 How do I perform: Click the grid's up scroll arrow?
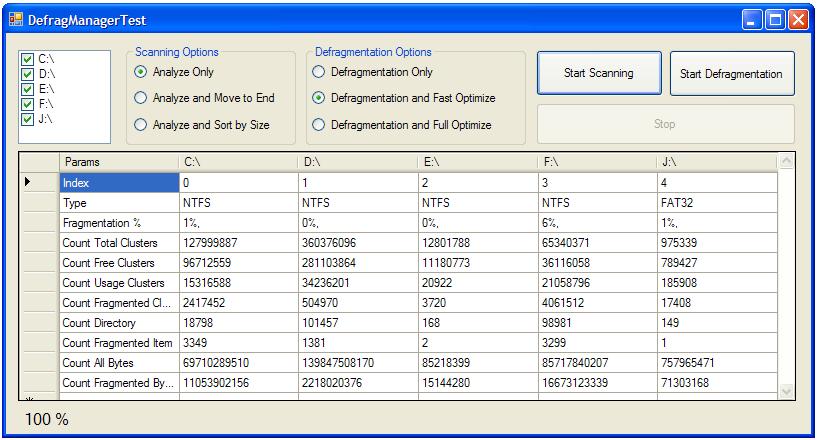tap(786, 161)
